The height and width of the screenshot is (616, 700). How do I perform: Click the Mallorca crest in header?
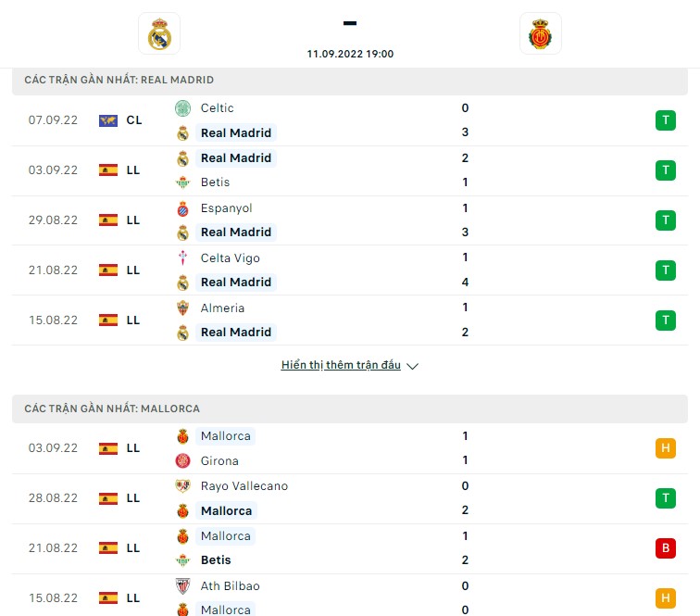540,34
